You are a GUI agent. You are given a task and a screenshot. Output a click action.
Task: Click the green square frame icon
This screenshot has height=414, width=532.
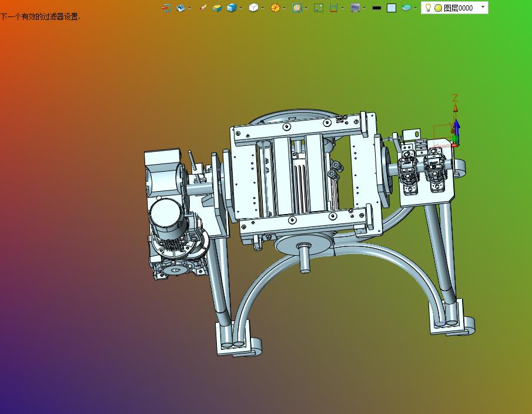point(319,8)
